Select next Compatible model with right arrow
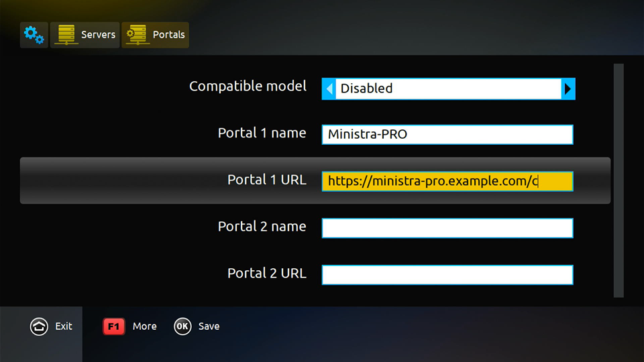644x362 pixels. [568, 88]
